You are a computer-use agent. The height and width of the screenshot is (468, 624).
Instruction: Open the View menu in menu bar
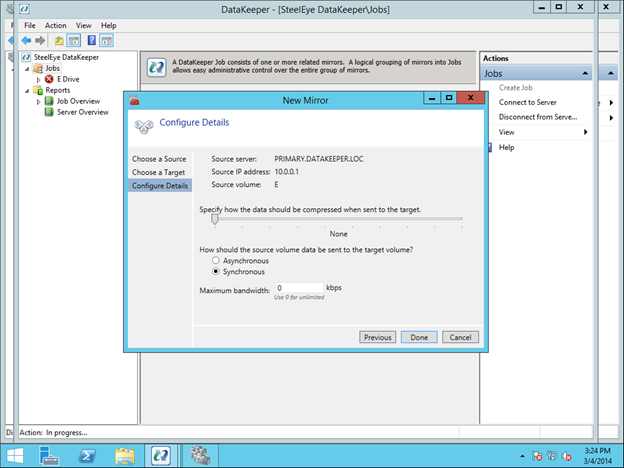pos(83,25)
